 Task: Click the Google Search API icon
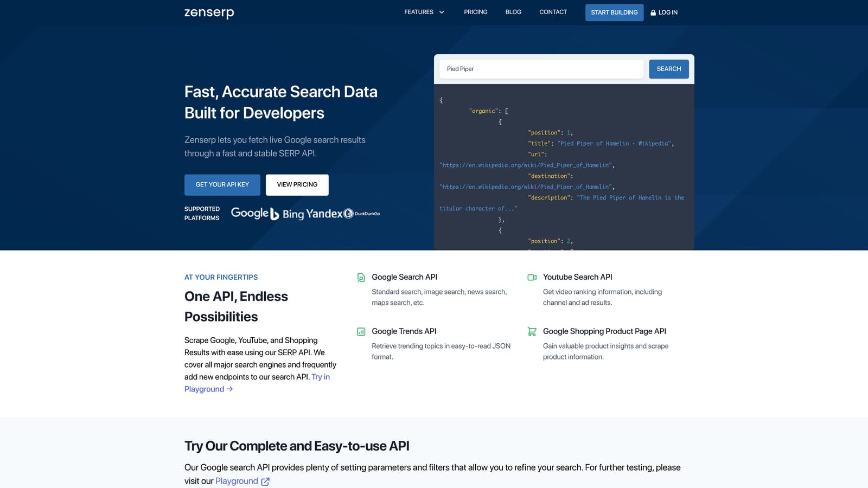pyautogui.click(x=361, y=278)
